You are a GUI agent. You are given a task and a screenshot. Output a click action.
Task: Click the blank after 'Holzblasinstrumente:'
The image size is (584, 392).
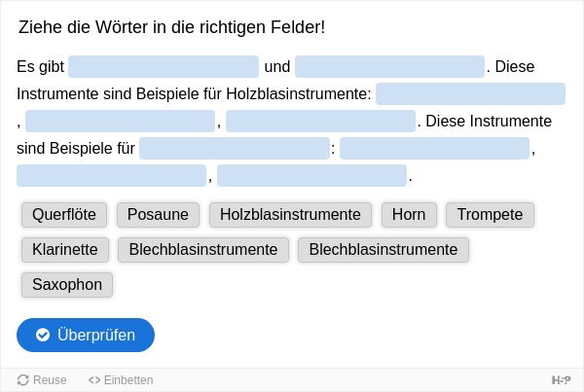coord(470,93)
